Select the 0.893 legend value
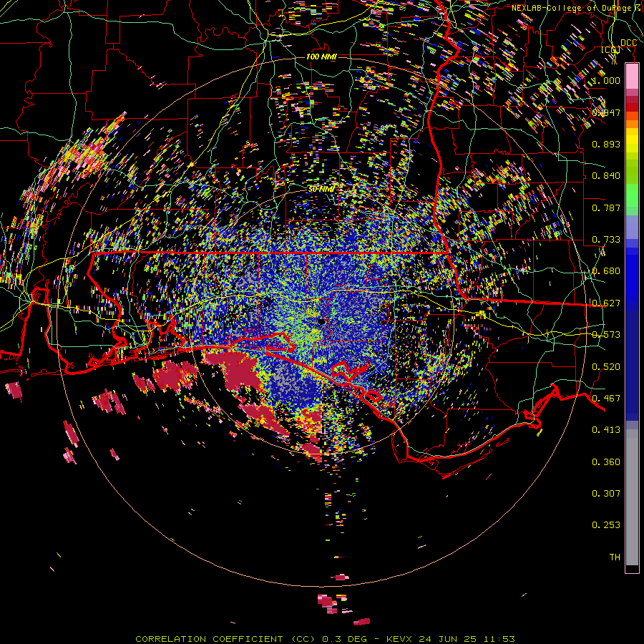Viewport: 644px width, 644px height. point(606,144)
